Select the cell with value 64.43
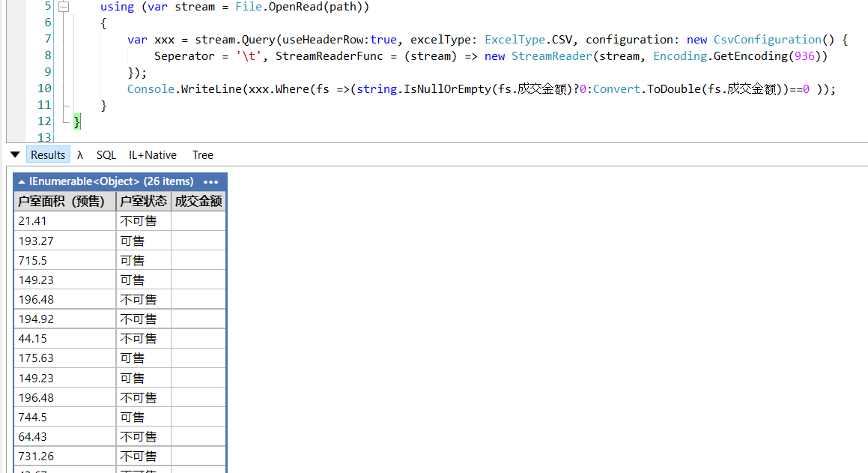Image resolution: width=868 pixels, height=473 pixels. pyautogui.click(x=64, y=436)
